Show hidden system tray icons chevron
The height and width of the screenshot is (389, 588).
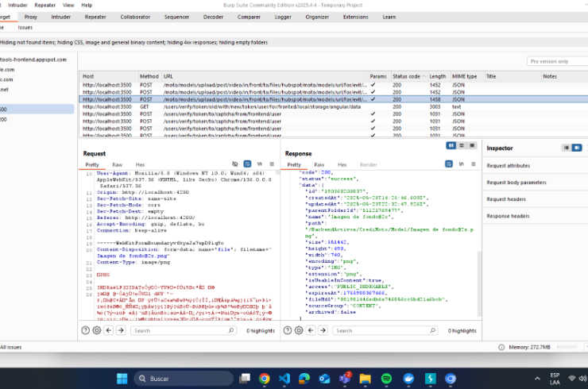[537, 379]
